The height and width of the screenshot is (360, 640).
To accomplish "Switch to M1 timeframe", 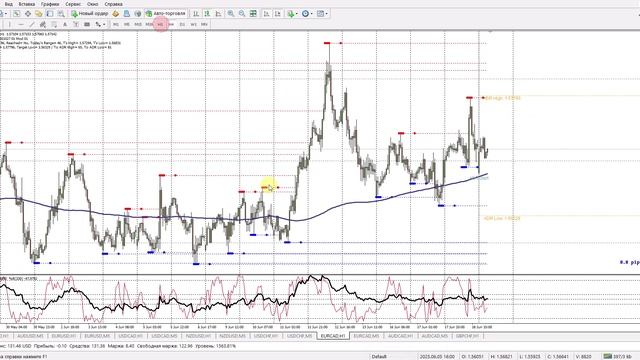I will click(116, 24).
